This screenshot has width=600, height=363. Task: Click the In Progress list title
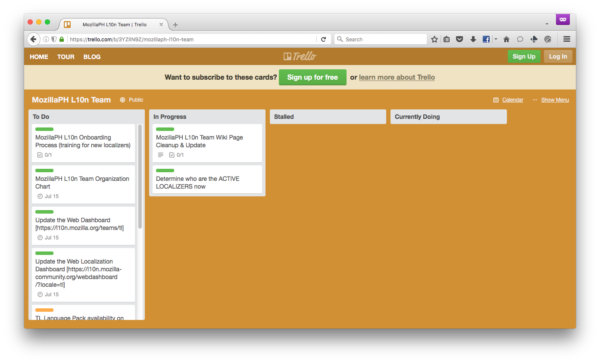pyautogui.click(x=170, y=117)
